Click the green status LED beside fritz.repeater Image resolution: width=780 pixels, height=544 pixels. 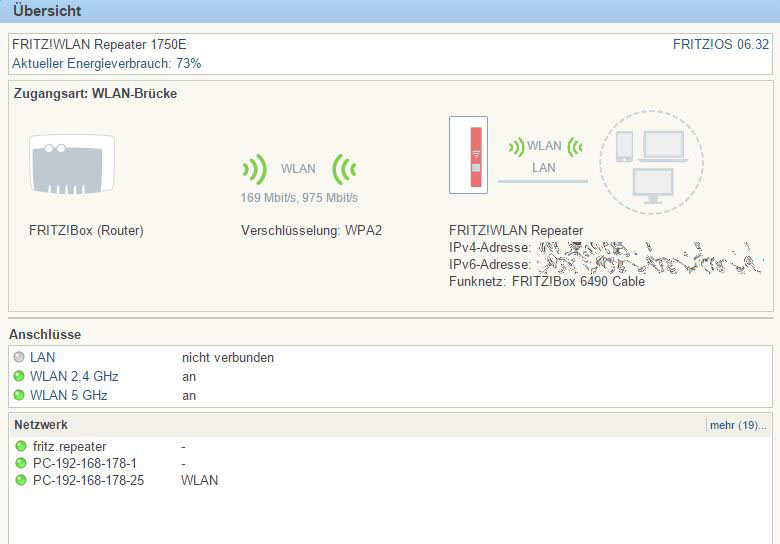(21, 446)
